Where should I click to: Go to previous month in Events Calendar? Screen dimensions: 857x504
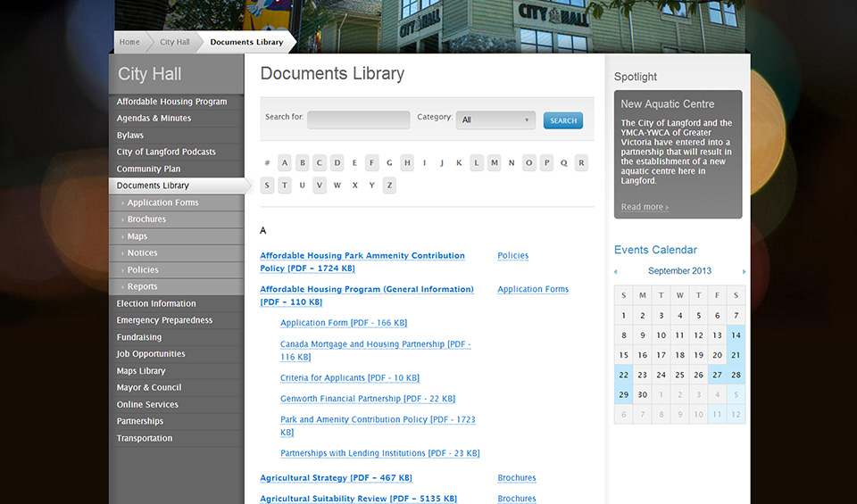(x=615, y=271)
